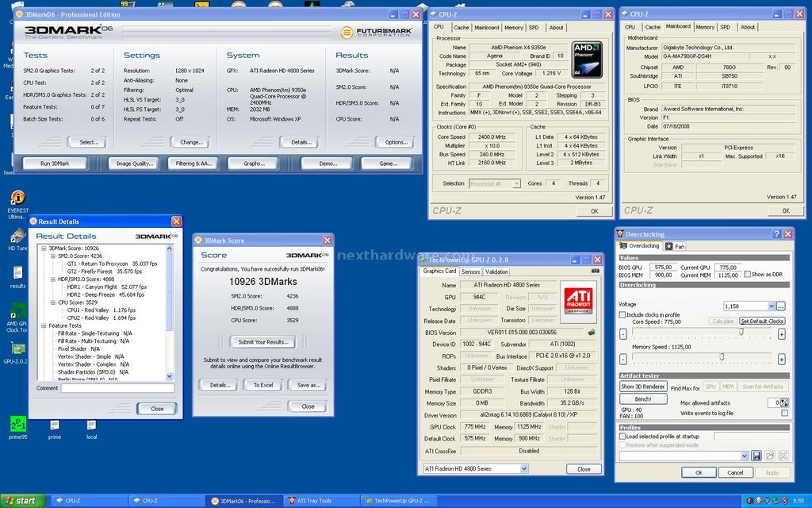Decrease Core Speed with the minus button
This screenshot has width=812, height=508.
[x=623, y=334]
